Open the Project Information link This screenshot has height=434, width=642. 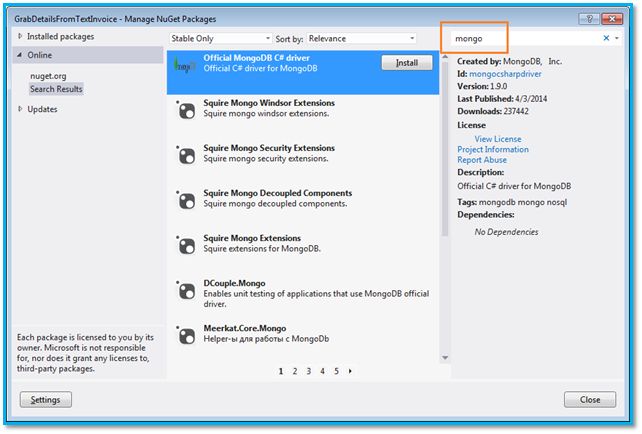click(493, 149)
